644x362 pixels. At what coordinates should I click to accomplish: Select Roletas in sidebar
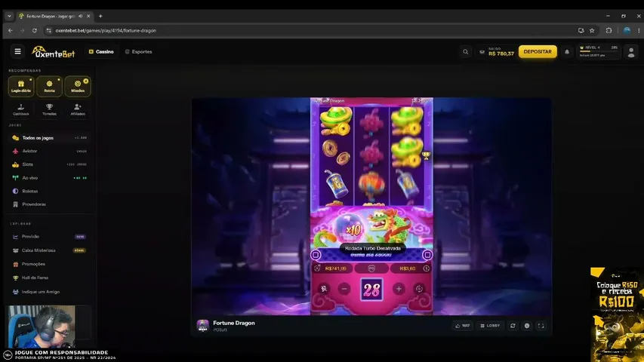(49, 191)
